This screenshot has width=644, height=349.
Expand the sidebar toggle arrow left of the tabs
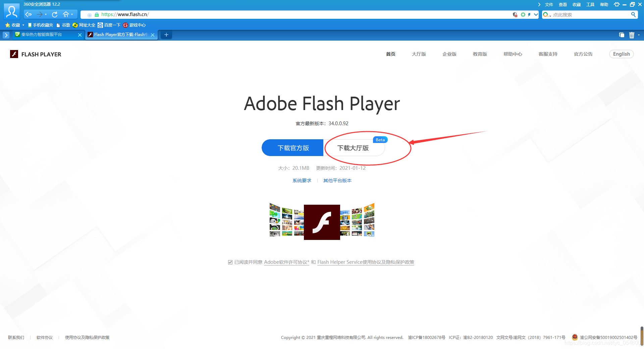pos(6,35)
